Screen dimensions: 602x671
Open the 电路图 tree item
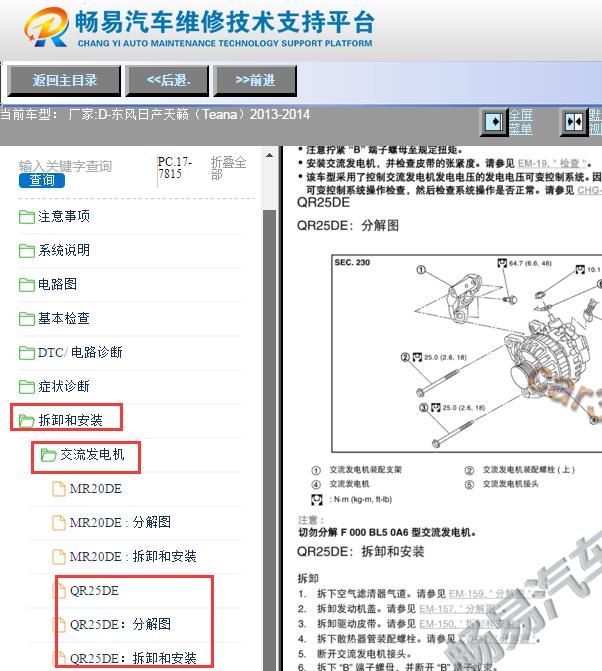[x=57, y=284]
